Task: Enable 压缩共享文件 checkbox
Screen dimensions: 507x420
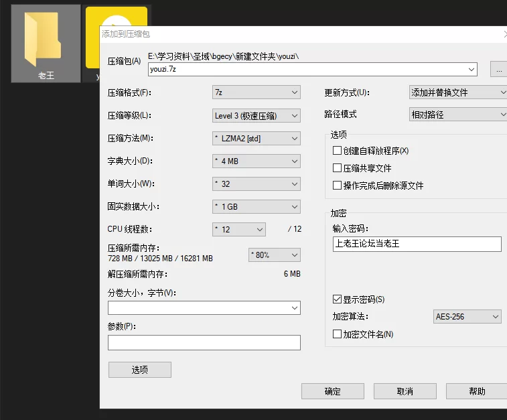Action: click(x=338, y=168)
